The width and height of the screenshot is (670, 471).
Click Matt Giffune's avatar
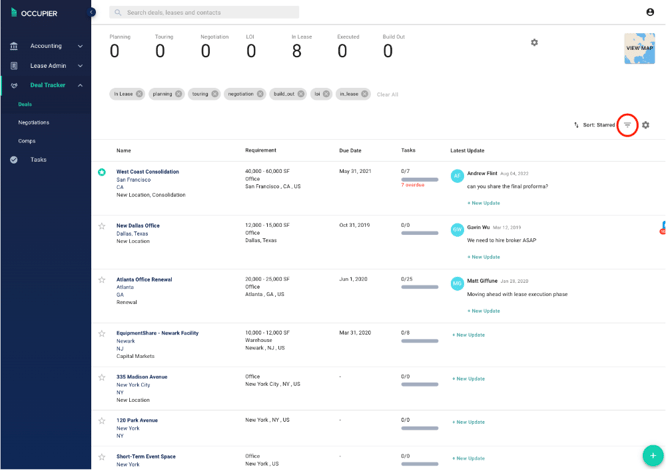(457, 283)
